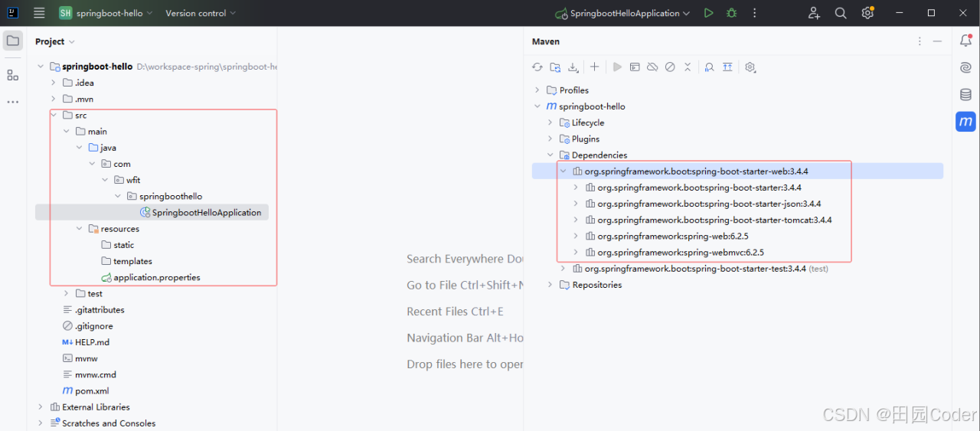Image resolution: width=980 pixels, height=431 pixels.
Task: Collapse all Maven tree nodes
Action: click(x=688, y=67)
